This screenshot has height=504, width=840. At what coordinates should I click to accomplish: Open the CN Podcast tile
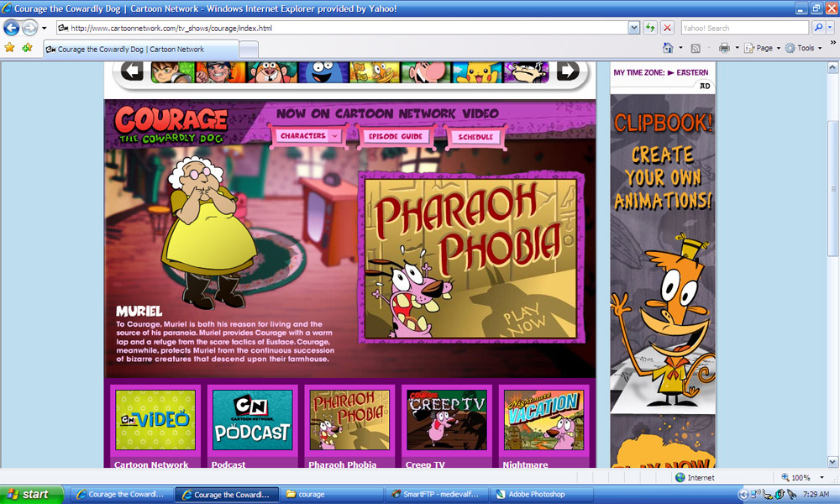(x=252, y=419)
